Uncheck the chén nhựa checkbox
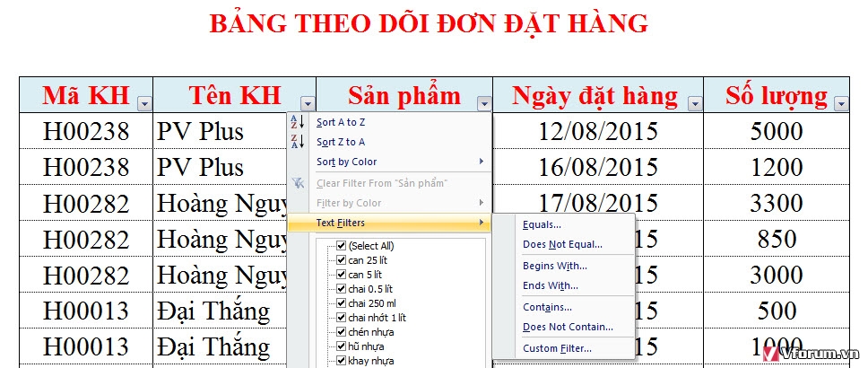The height and width of the screenshot is (368, 868). click(x=341, y=332)
